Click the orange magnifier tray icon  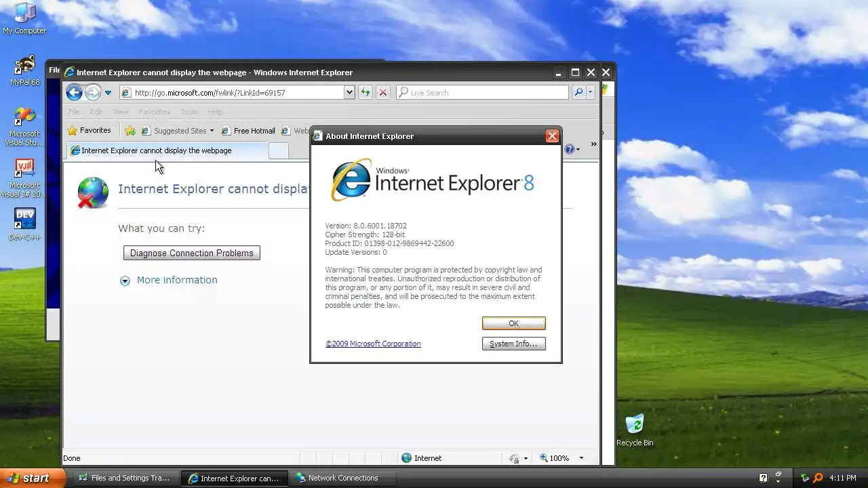pyautogui.click(x=818, y=478)
